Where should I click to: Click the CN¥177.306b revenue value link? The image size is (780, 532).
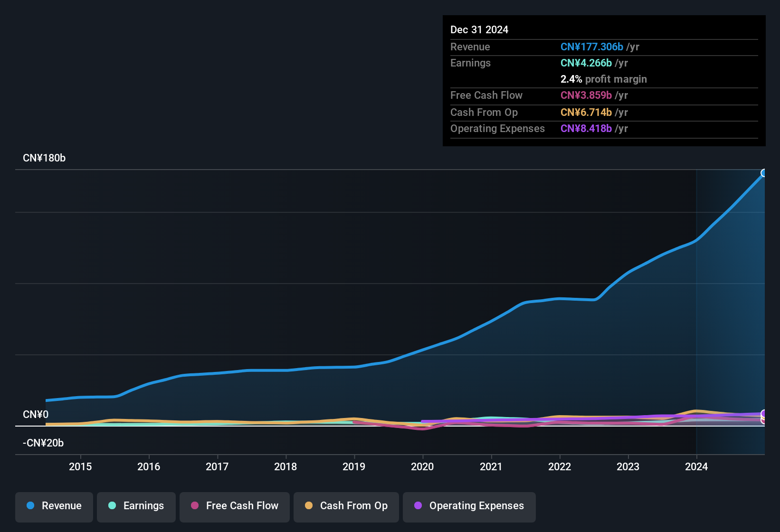coord(592,47)
